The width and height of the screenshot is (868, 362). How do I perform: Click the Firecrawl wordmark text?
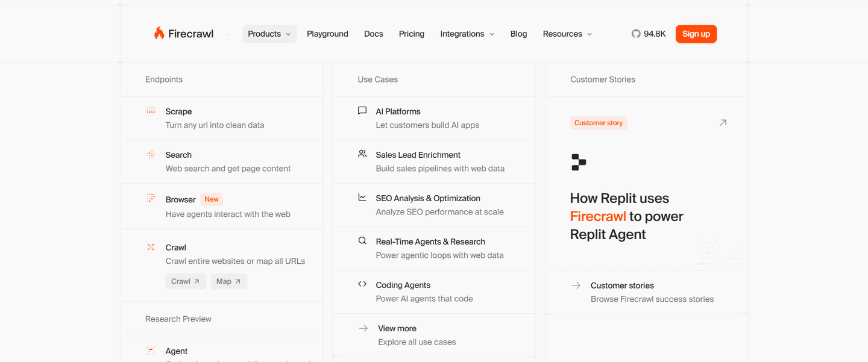coord(190,34)
